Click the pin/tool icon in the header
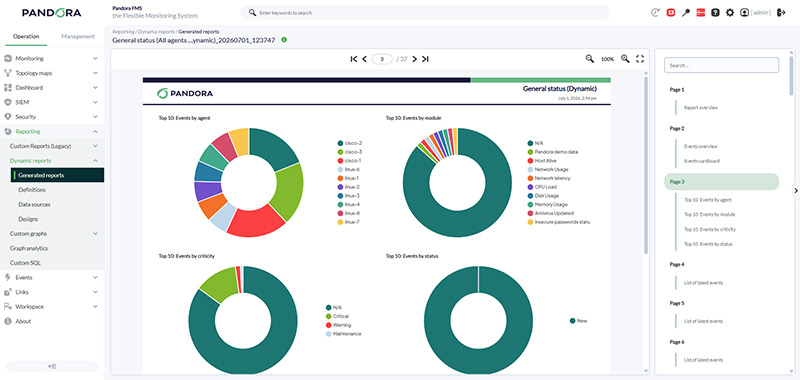The image size is (800, 380). 686,13
